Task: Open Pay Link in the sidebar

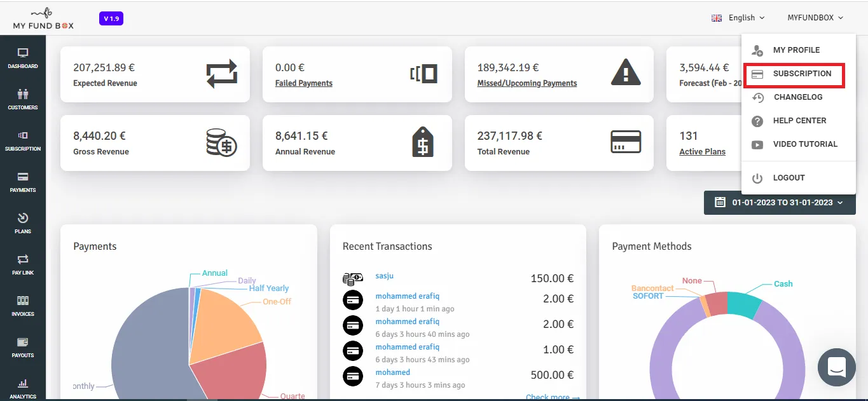Action: pos(23,264)
